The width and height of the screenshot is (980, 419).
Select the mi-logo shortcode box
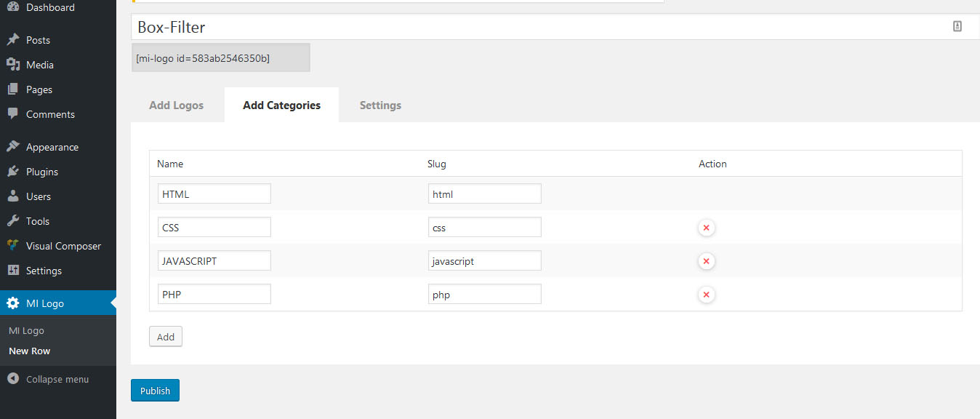tap(220, 58)
